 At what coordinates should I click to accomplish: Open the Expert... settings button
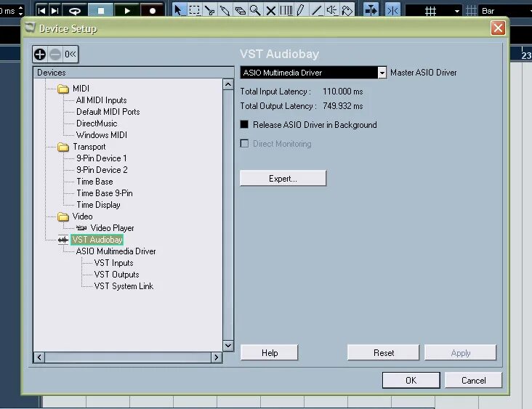point(283,179)
